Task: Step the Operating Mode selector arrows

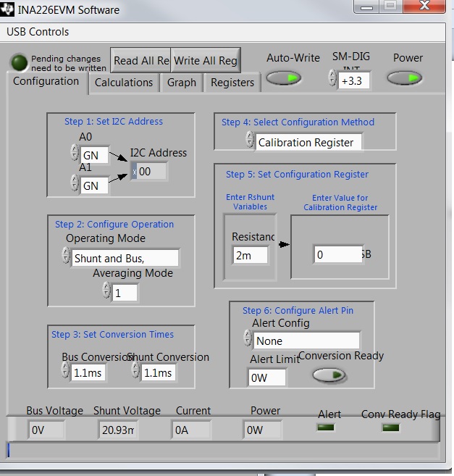Action: click(x=66, y=255)
